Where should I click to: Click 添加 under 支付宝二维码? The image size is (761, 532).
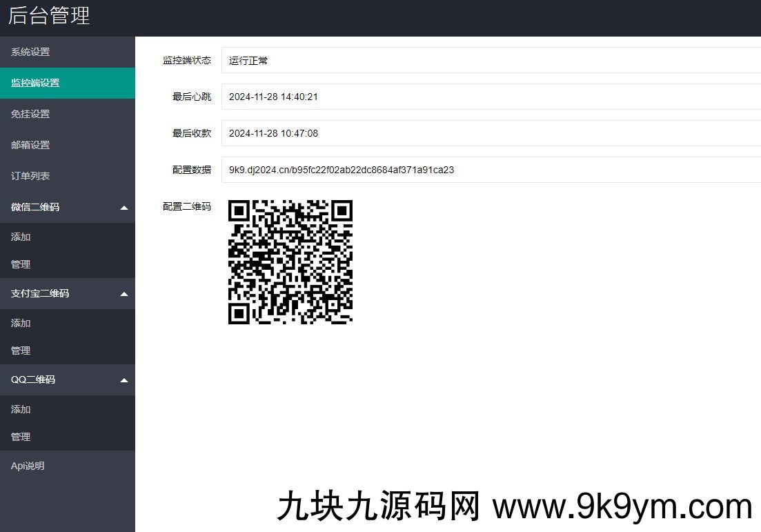(68, 324)
